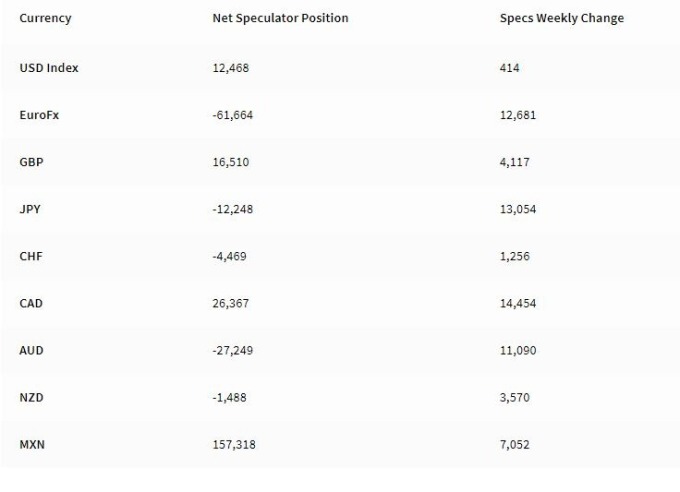Select the USD Index row label
The width and height of the screenshot is (680, 492).
[x=49, y=68]
